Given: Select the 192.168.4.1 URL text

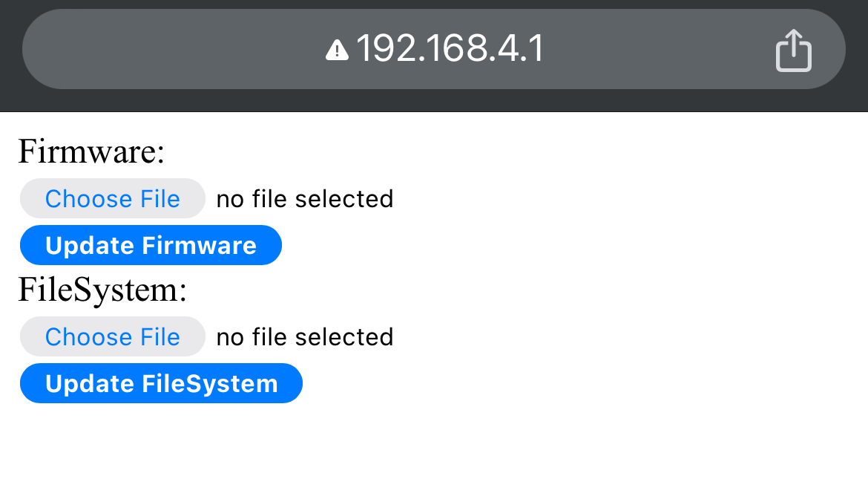Looking at the screenshot, I should point(450,49).
